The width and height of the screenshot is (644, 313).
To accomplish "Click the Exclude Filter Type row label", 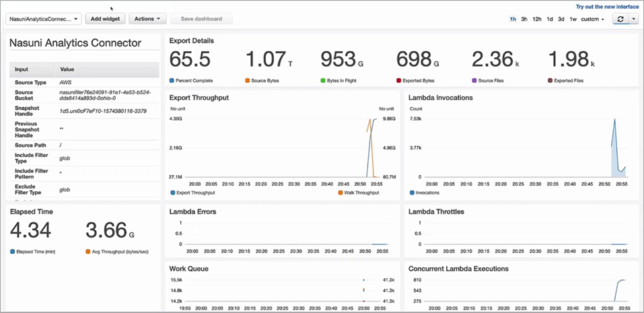I will (x=28, y=190).
